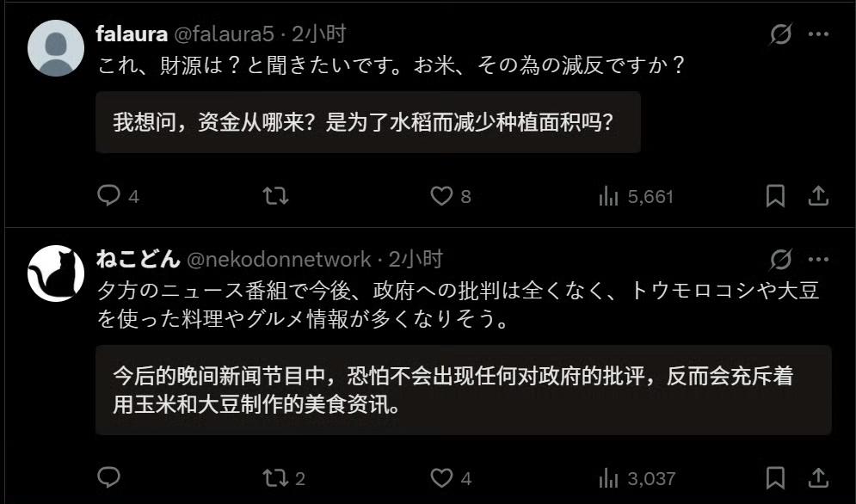Open falaura's profile avatar

tap(56, 48)
